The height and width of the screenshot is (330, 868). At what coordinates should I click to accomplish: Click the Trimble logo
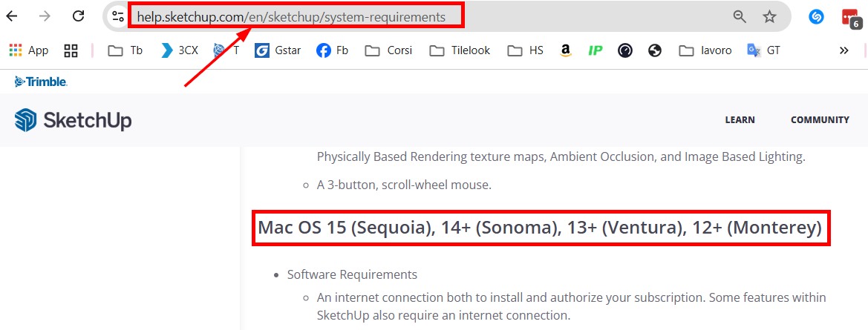41,82
